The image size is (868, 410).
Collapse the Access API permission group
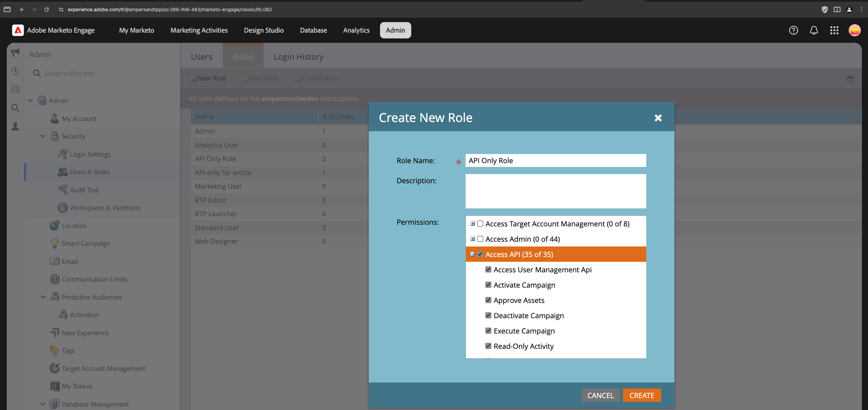(472, 254)
